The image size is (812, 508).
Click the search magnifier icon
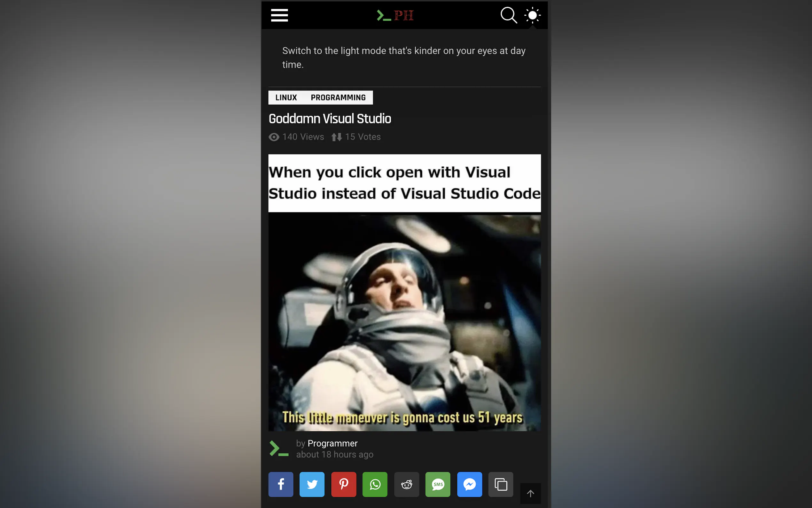point(508,15)
